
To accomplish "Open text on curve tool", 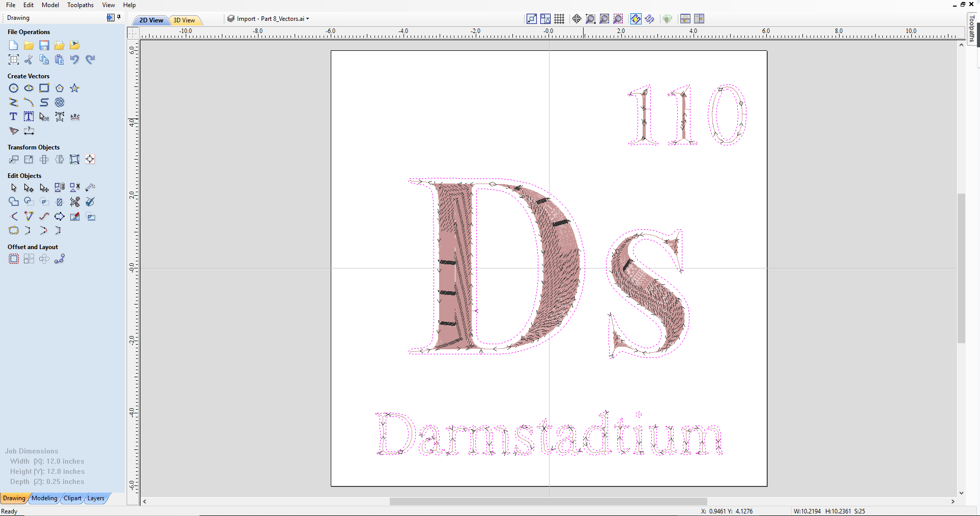I will pyautogui.click(x=75, y=116).
